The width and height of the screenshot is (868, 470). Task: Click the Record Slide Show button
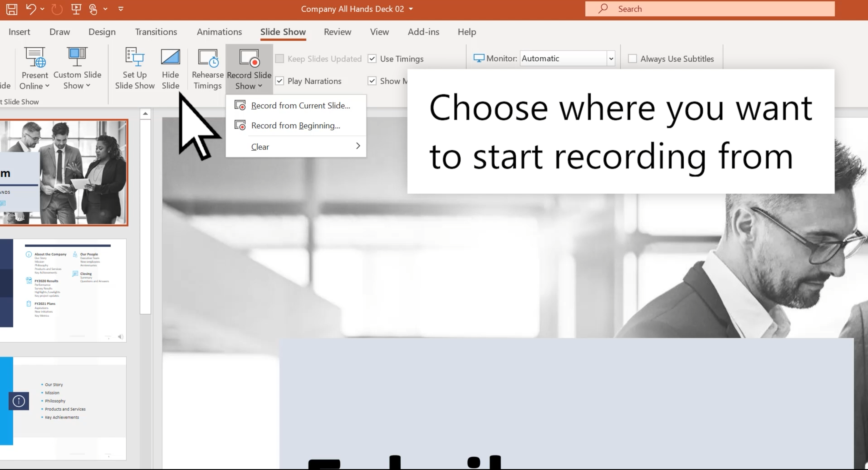coord(249,69)
